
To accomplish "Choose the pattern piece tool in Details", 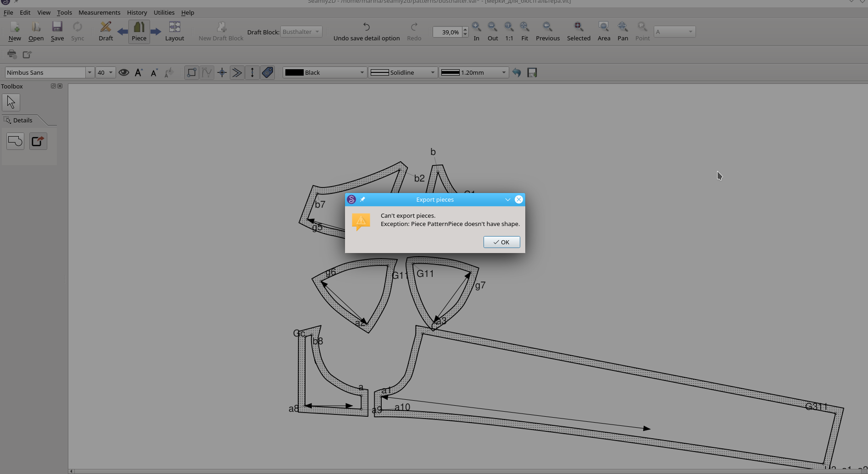I will click(15, 141).
